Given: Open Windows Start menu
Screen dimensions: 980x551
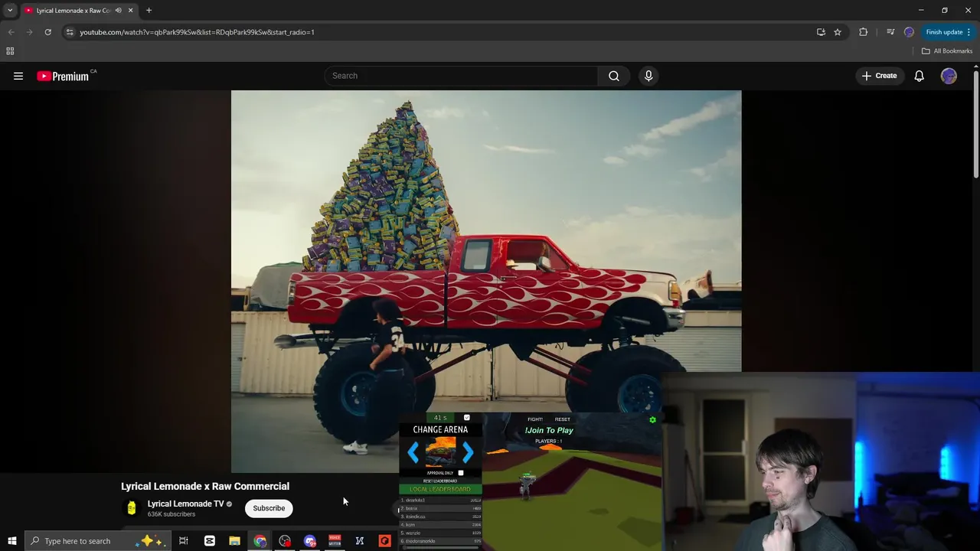Looking at the screenshot, I should tap(12, 541).
